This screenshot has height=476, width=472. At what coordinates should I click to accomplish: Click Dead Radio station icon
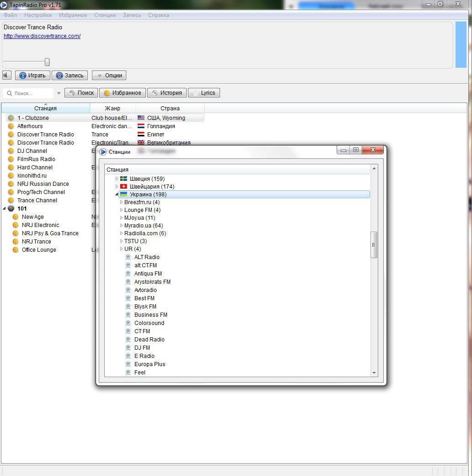[x=128, y=340]
